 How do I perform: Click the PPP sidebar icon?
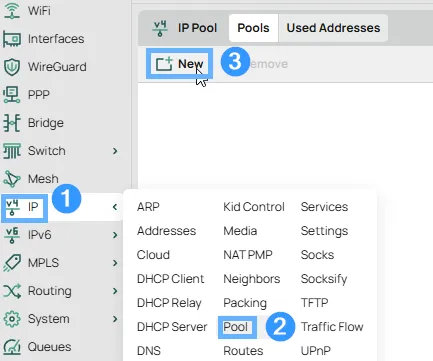[12, 95]
